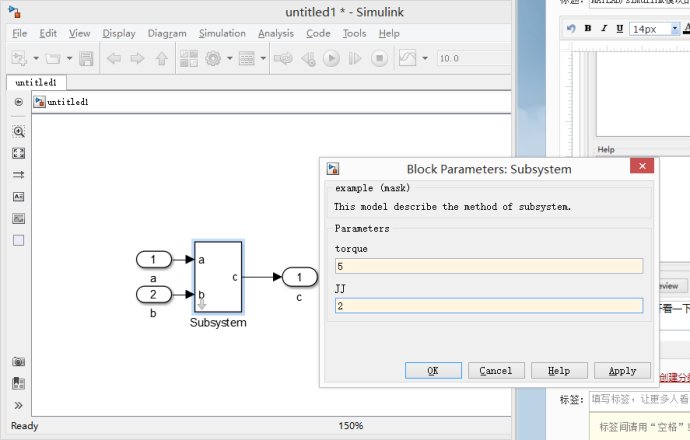Screen dimensions: 690x440
Task: Click the Save model floppy icon
Action: pos(86,59)
